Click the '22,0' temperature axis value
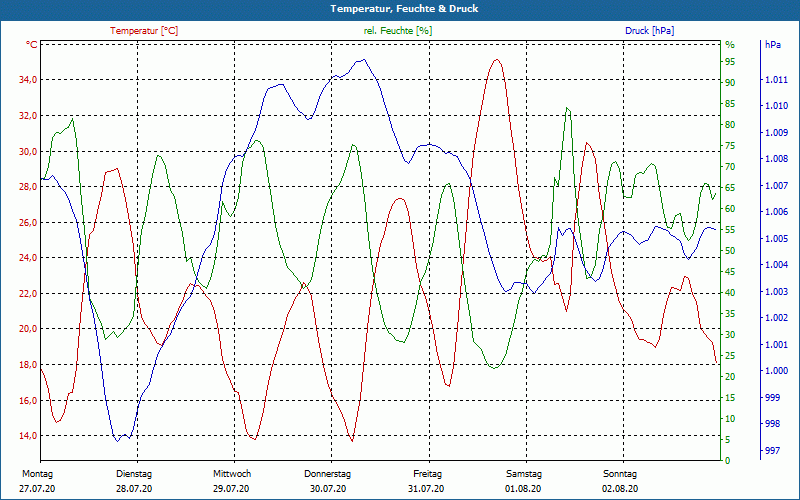Image resolution: width=800 pixels, height=500 pixels. [29, 293]
